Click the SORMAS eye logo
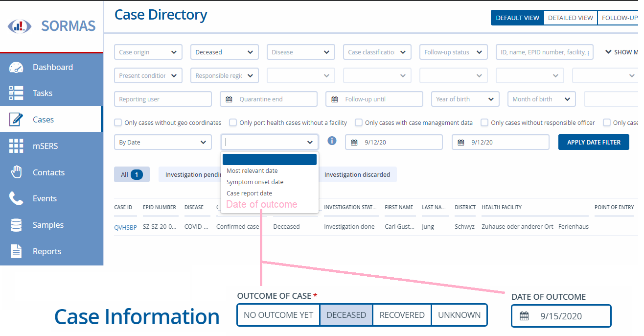The width and height of the screenshot is (644, 336). tap(20, 26)
